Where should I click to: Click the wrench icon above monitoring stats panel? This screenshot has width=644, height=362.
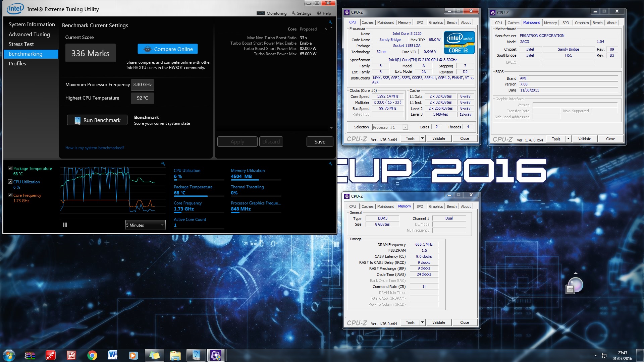pos(330,164)
